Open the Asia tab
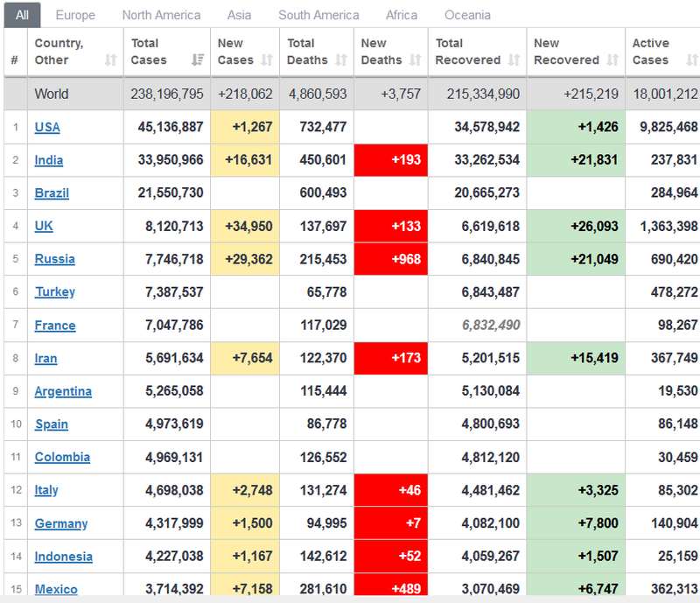700x603 pixels. tap(239, 15)
